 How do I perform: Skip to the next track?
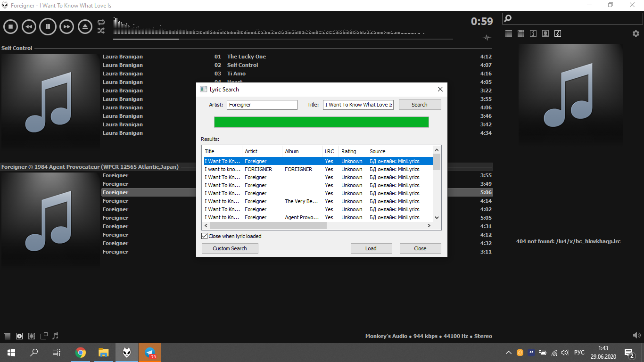pyautogui.click(x=66, y=26)
